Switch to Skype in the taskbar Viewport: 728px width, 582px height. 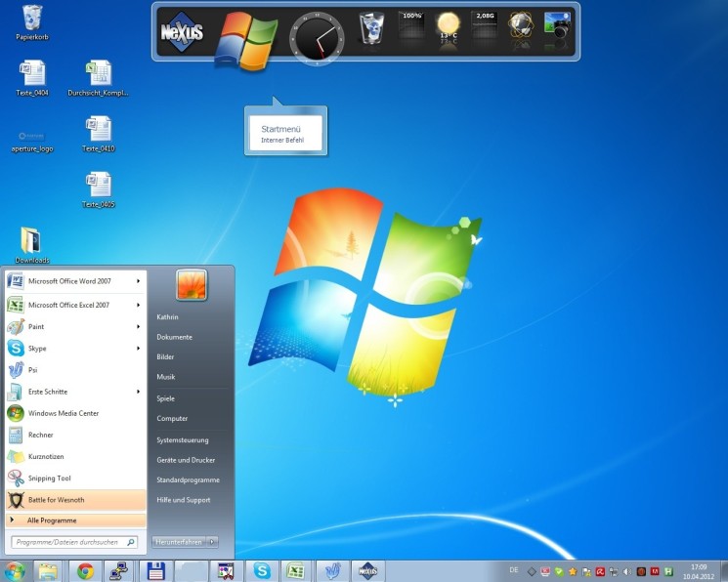tap(261, 571)
